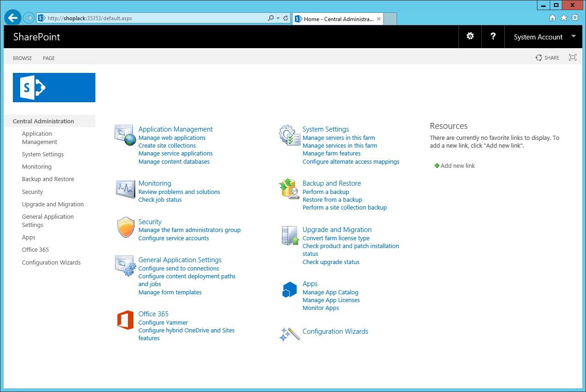The image size is (586, 392).
Task: Click the Apps blue hexagon icon
Action: [289, 290]
